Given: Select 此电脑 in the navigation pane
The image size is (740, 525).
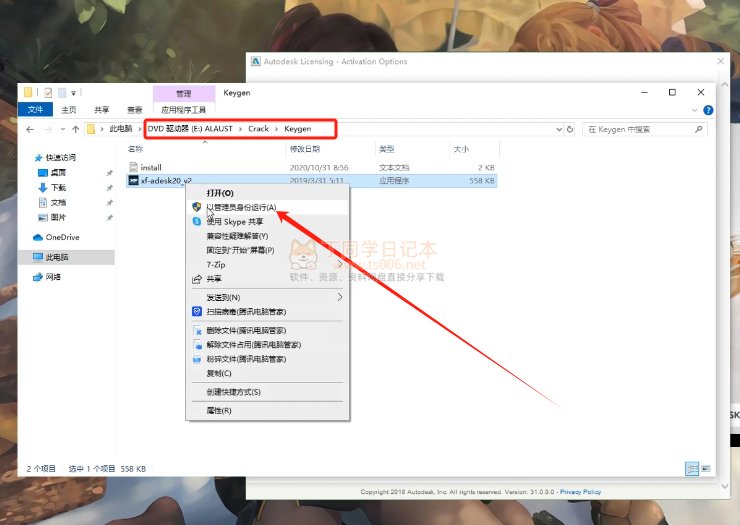Looking at the screenshot, I should pos(57,257).
